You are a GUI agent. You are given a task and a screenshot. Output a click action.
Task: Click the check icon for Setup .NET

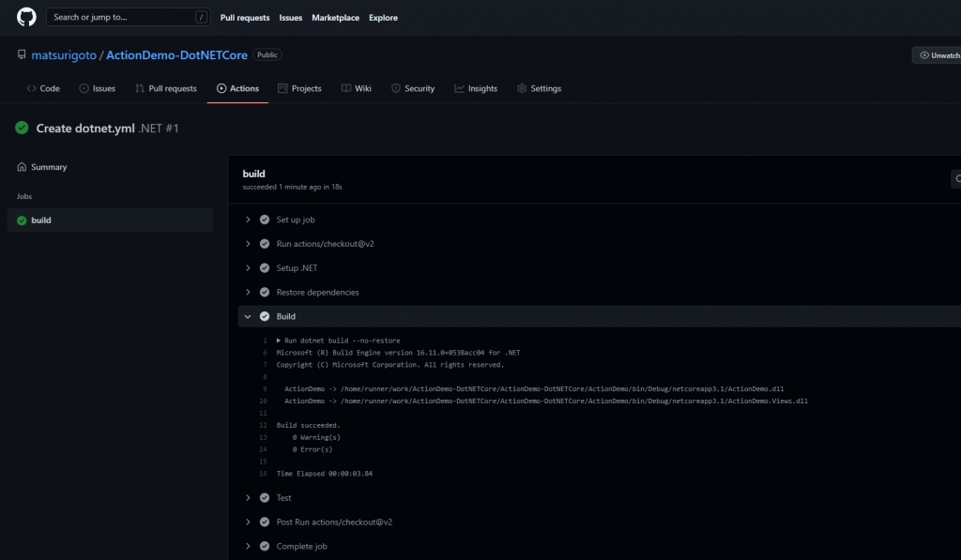(x=265, y=267)
